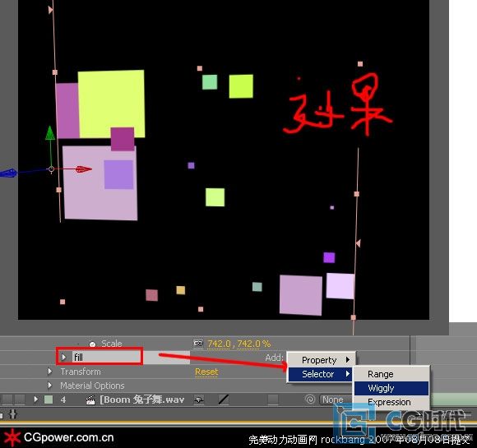Open the parent None dropdown
The image size is (477, 448).
pos(335,400)
